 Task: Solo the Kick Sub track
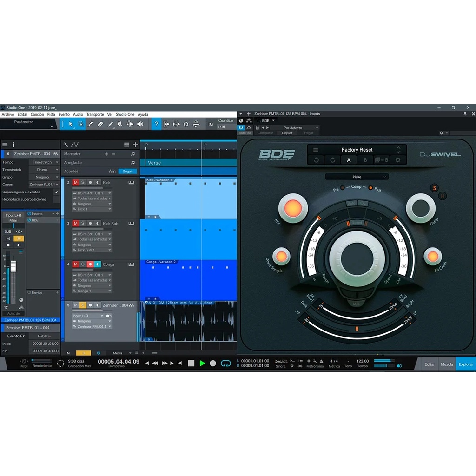pos(83,224)
